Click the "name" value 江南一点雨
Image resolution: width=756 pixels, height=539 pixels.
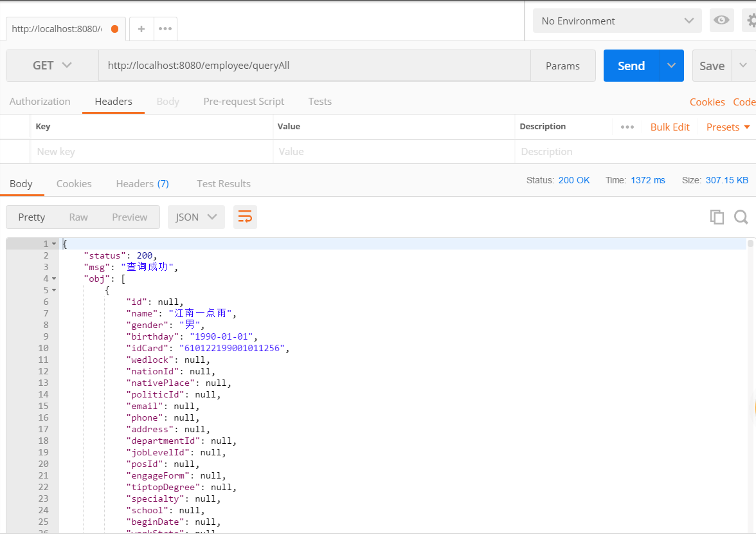[200, 313]
